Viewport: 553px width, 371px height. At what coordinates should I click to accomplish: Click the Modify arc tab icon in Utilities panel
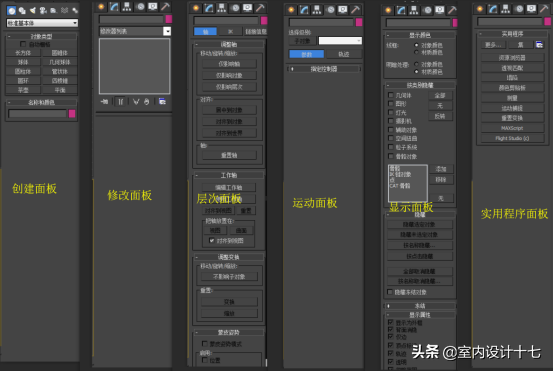pos(493,8)
